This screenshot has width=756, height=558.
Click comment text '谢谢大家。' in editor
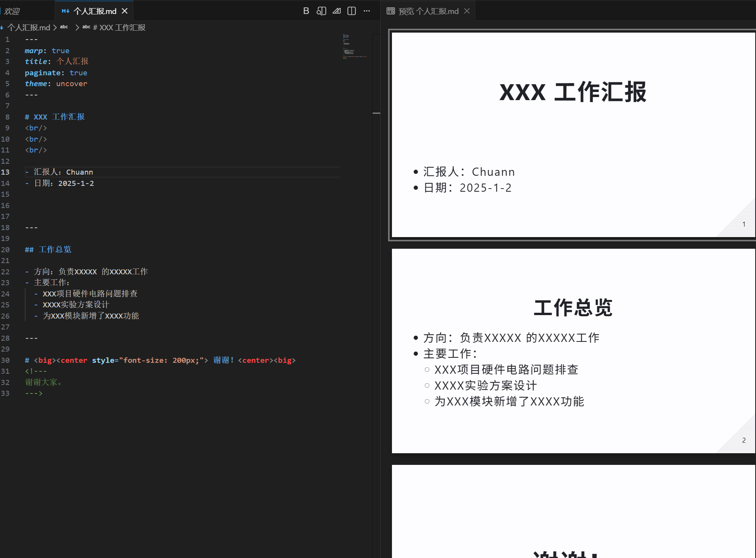click(x=43, y=382)
